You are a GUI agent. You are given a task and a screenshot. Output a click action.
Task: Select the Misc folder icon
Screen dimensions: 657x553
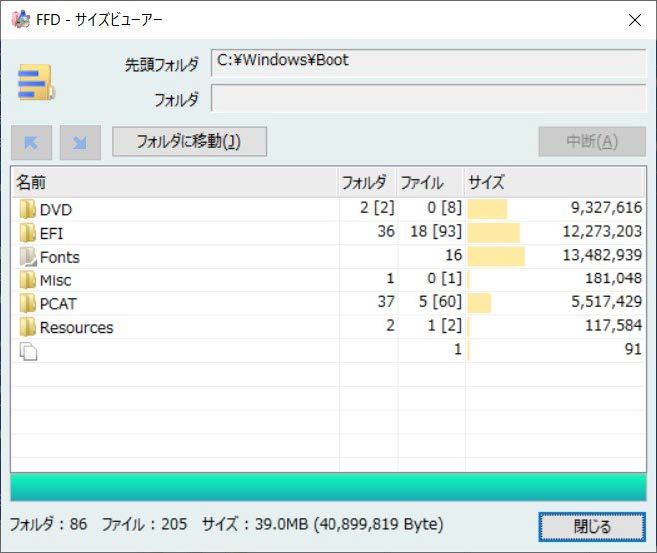point(28,280)
